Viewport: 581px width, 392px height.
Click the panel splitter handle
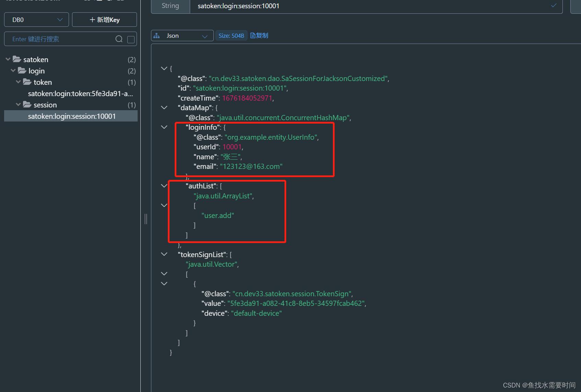[146, 219]
